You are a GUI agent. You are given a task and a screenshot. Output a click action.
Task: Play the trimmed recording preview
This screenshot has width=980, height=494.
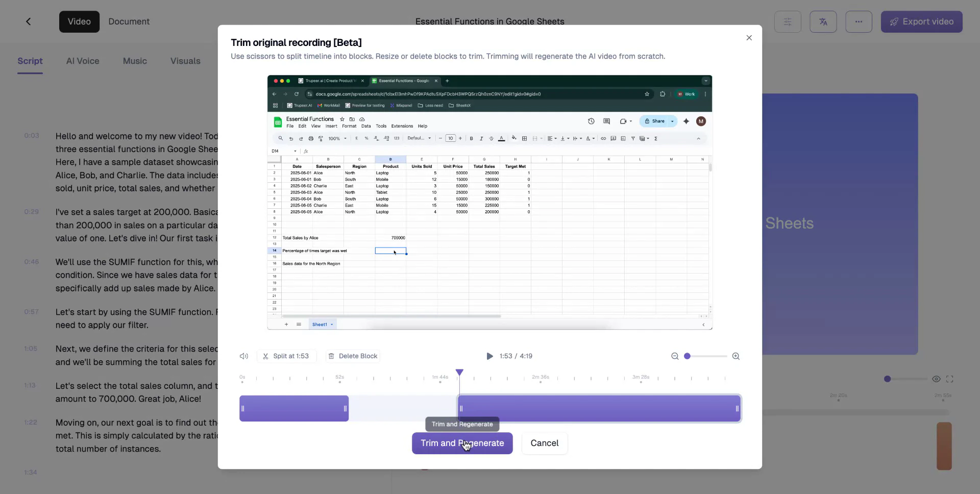[x=489, y=356]
